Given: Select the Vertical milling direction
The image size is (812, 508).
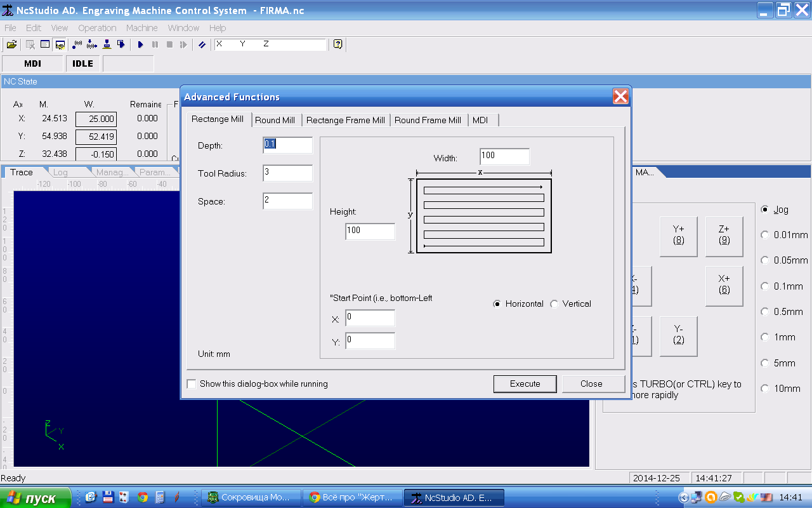Looking at the screenshot, I should point(554,304).
